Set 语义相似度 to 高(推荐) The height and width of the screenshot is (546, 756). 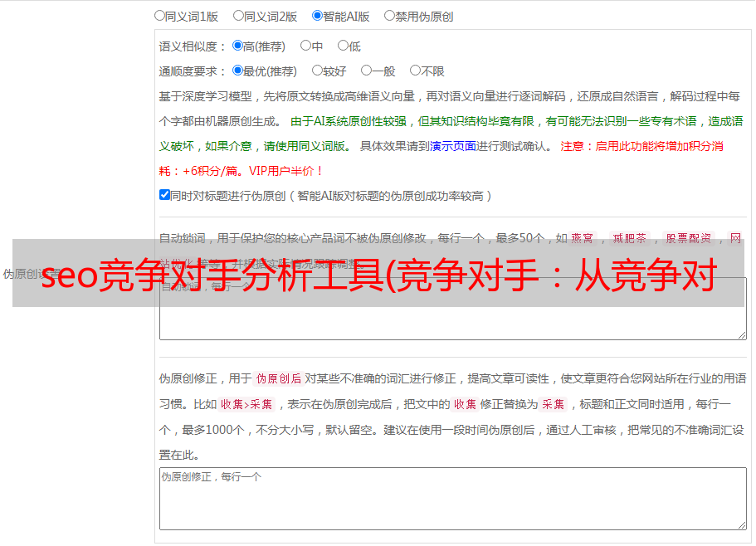[237, 46]
